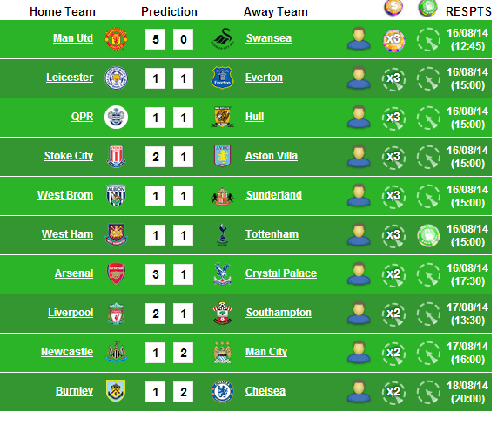Viewport: 504px width, 432px height.
Task: Click the Everton club crest
Action: click(222, 78)
